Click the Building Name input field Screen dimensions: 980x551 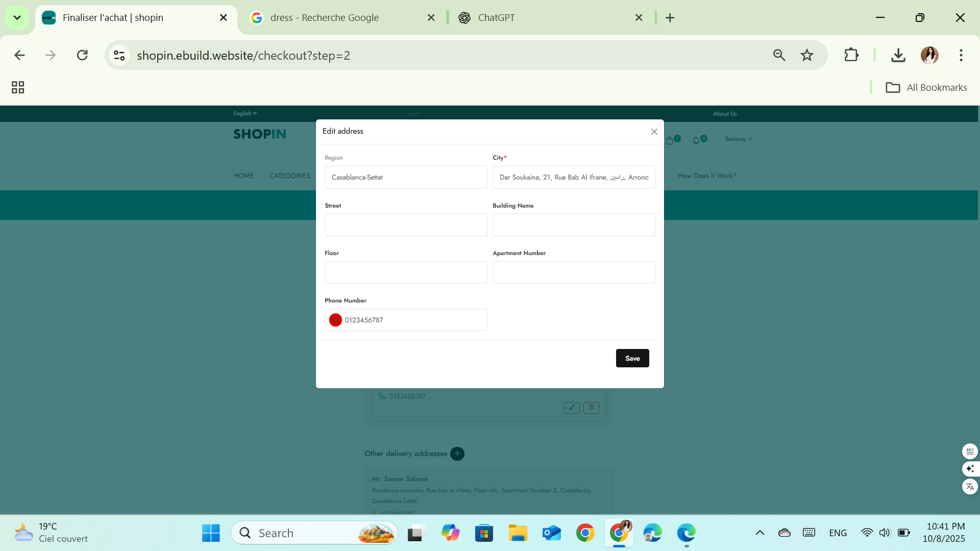573,225
